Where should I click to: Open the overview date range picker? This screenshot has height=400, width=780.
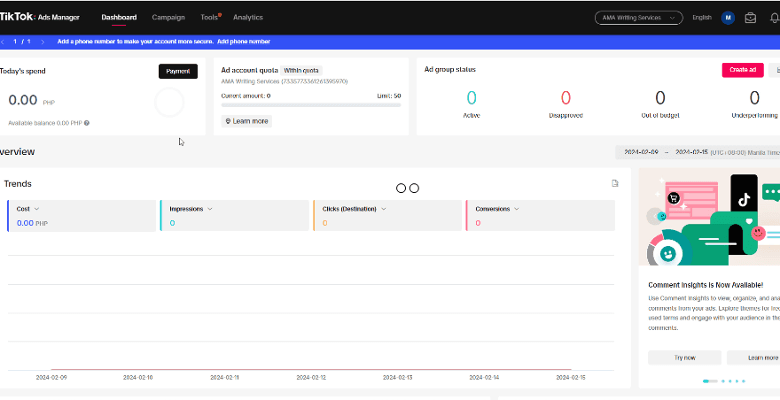point(697,152)
